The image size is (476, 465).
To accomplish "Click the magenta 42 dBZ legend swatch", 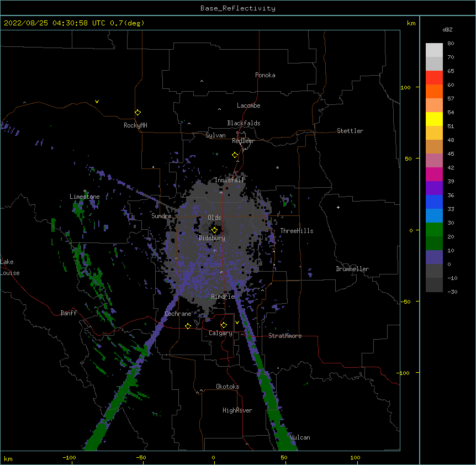I will [434, 174].
